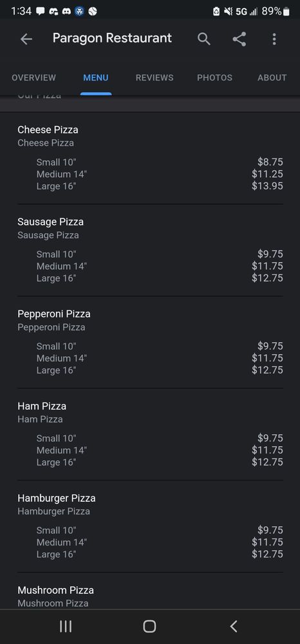Viewport: 300px width, 644px height.
Task: Open the search magnifier icon
Action: click(203, 39)
